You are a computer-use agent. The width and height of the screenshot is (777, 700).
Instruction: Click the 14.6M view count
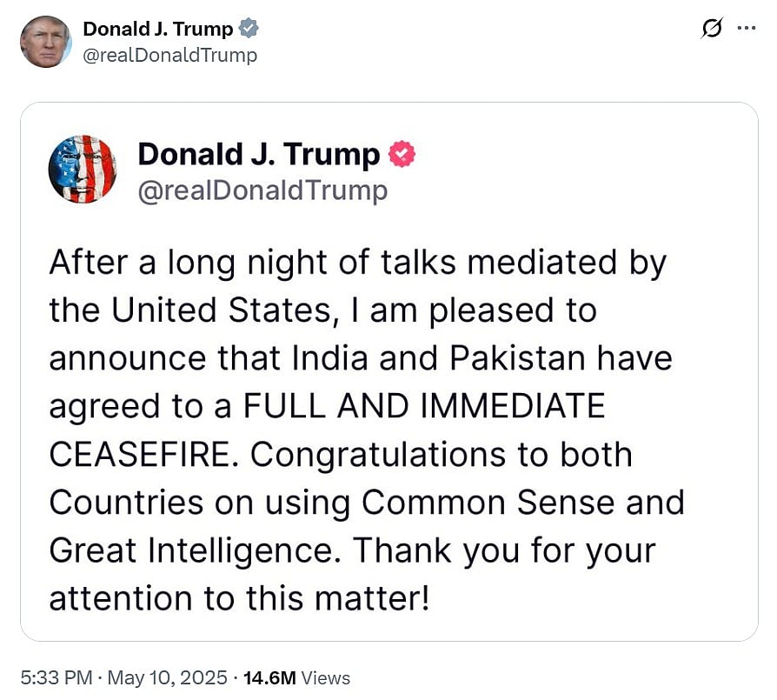tap(272, 678)
